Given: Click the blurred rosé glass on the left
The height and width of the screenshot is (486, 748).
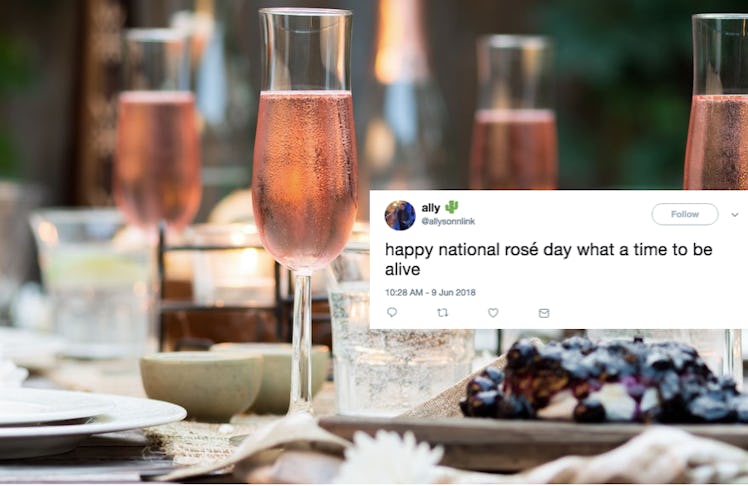Looking at the screenshot, I should click(x=157, y=143).
